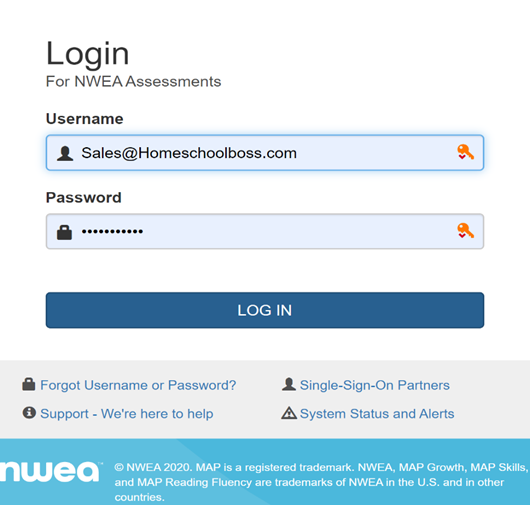This screenshot has height=505, width=530.
Task: Open Support - We're here to help link
Action: 127,414
